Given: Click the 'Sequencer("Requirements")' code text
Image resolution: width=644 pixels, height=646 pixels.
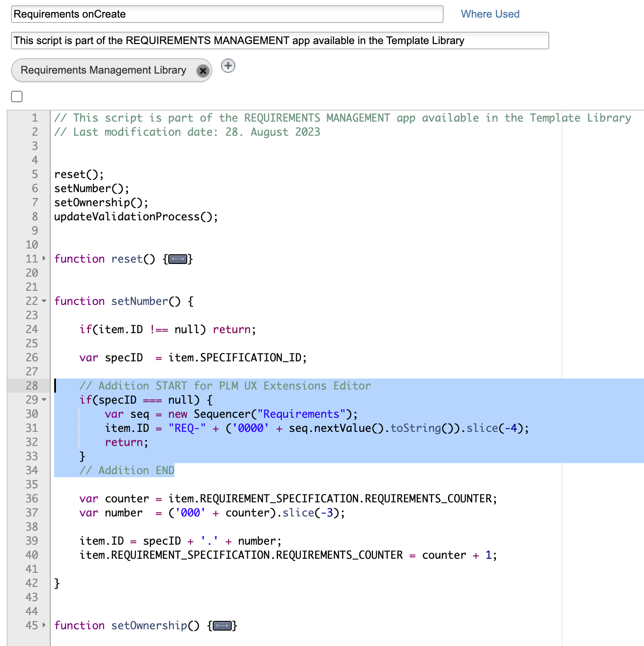Looking at the screenshot, I should coord(272,414).
